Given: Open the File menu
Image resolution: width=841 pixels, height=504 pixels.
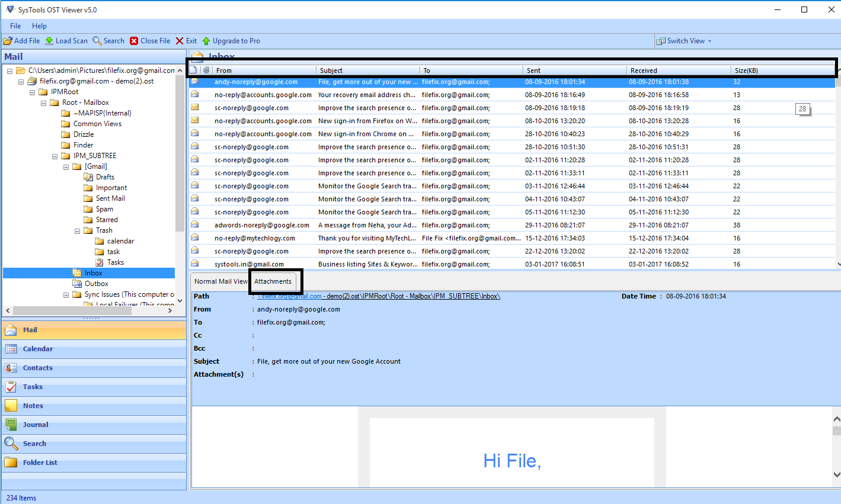Looking at the screenshot, I should click(15, 26).
